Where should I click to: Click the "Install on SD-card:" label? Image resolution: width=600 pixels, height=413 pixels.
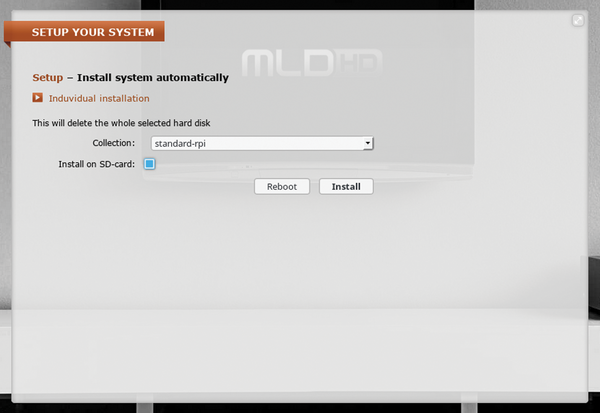97,164
